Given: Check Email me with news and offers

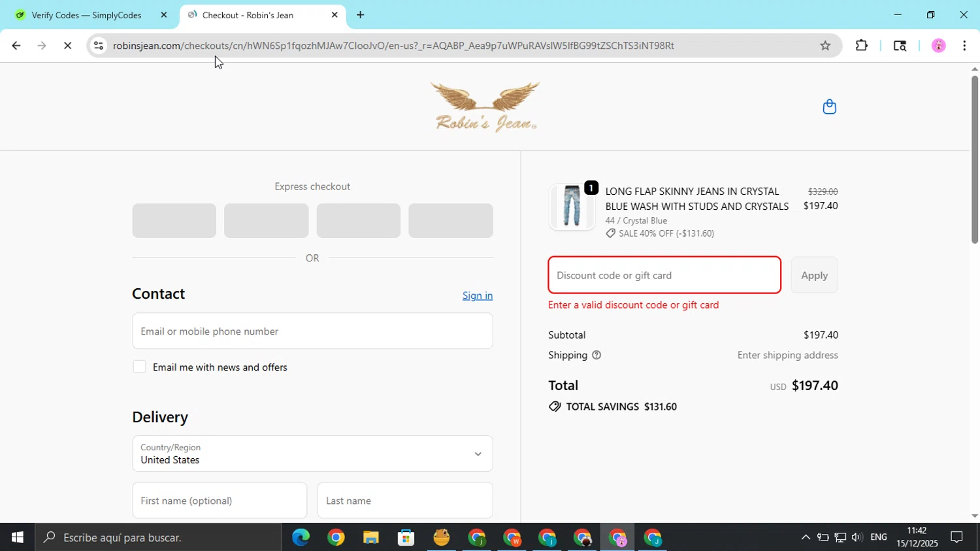Looking at the screenshot, I should [139, 367].
